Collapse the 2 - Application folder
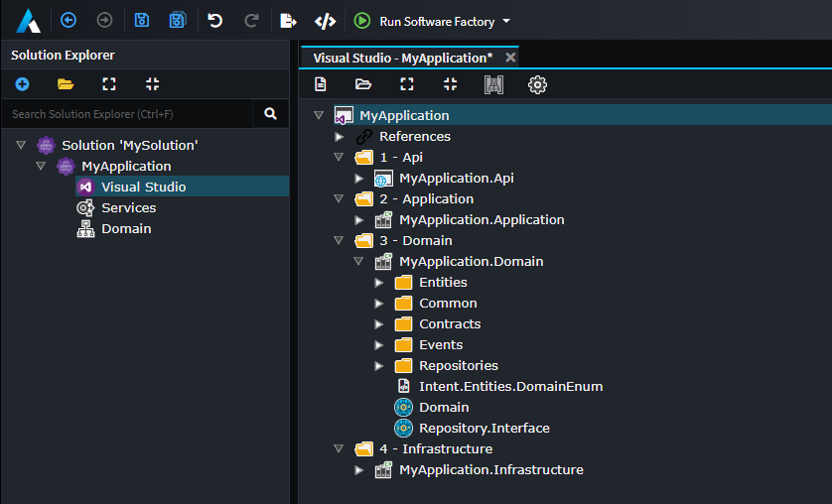This screenshot has height=504, width=832. [339, 198]
